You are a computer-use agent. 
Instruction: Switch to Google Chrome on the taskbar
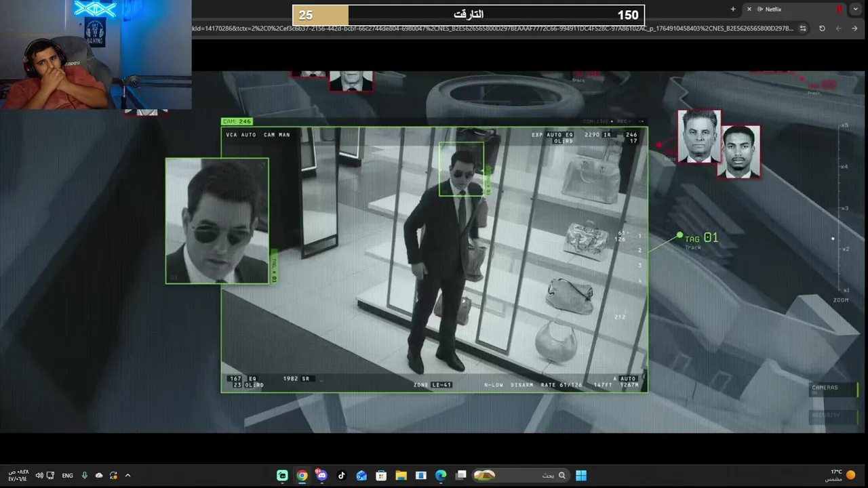(x=302, y=475)
